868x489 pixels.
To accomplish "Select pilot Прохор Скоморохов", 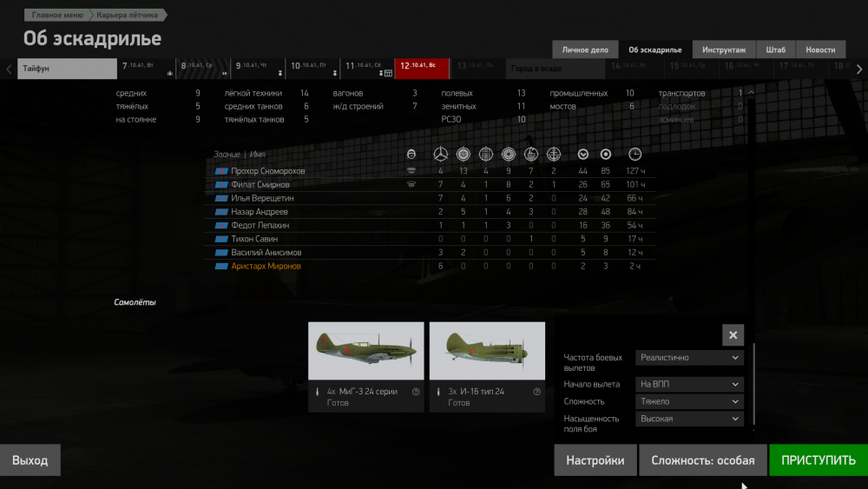I will (x=429, y=171).
